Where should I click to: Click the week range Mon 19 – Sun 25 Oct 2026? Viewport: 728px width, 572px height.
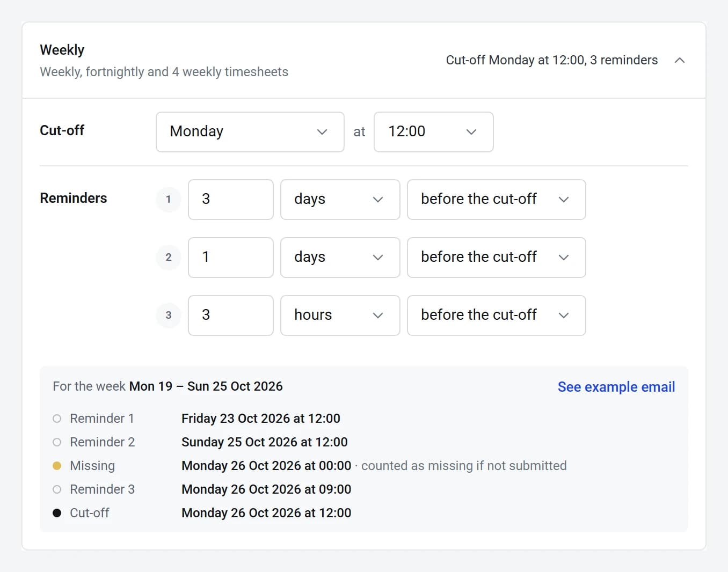click(206, 386)
